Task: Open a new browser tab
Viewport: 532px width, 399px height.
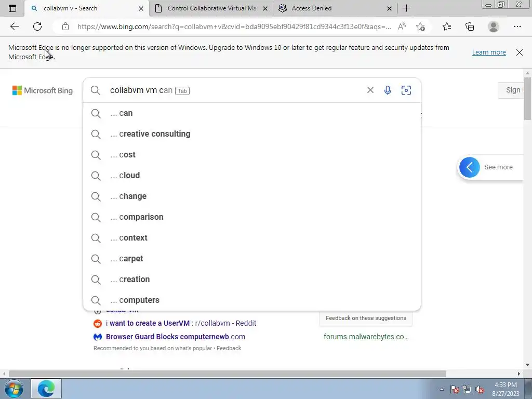Action: coord(406,8)
